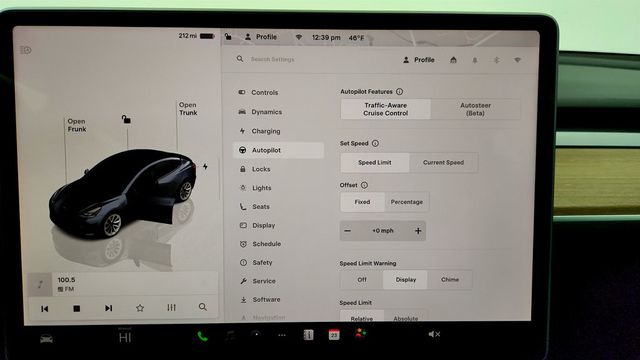640x360 pixels.
Task: Open the Service settings
Action: pos(258,281)
